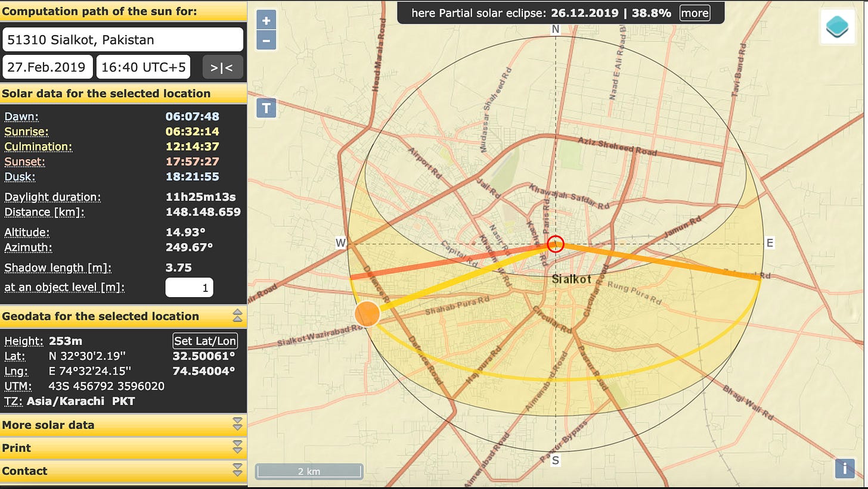Viewport: 868px width, 489px height.
Task: Edit the object level height input
Action: pyautogui.click(x=189, y=288)
